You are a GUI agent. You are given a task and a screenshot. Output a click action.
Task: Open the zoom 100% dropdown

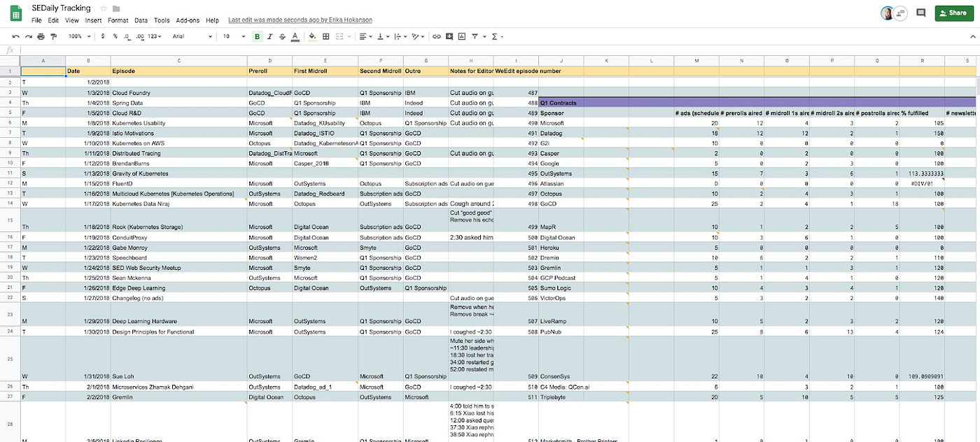pyautogui.click(x=78, y=36)
